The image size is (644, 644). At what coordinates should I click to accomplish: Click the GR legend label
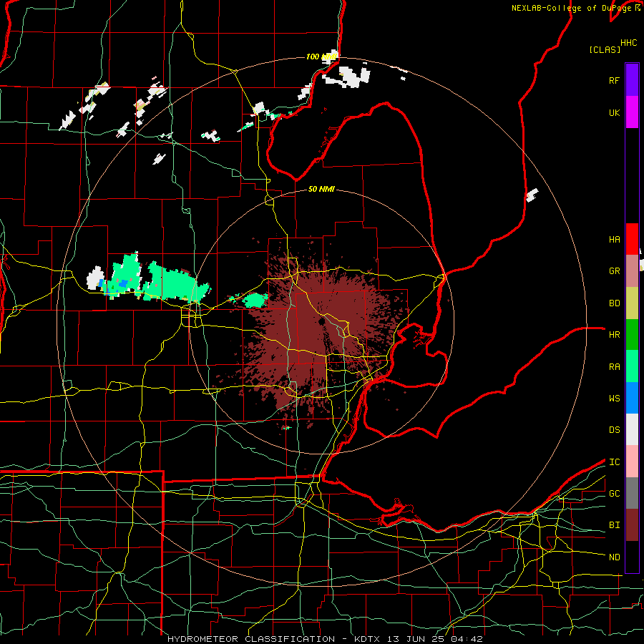pyautogui.click(x=614, y=271)
